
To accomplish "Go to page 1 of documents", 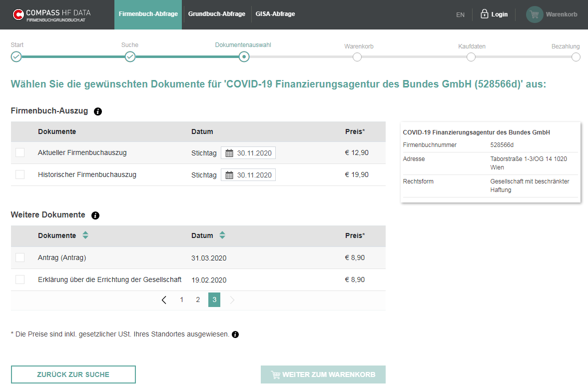I will tap(181, 300).
